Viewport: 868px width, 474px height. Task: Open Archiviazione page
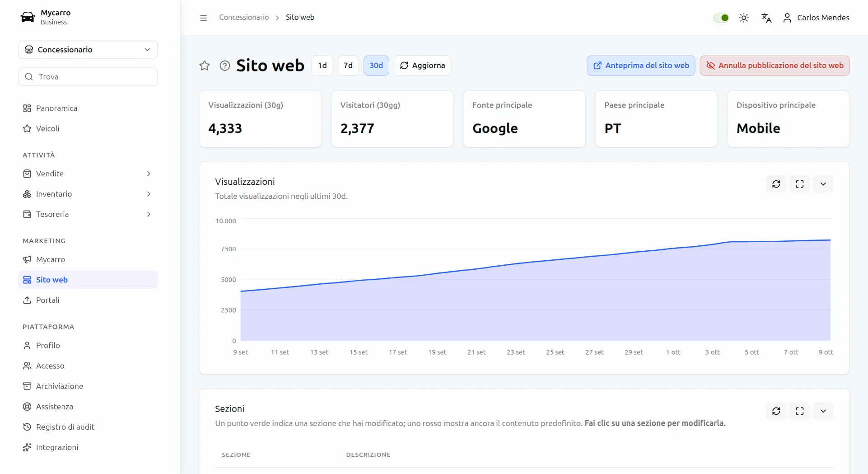pos(88,386)
